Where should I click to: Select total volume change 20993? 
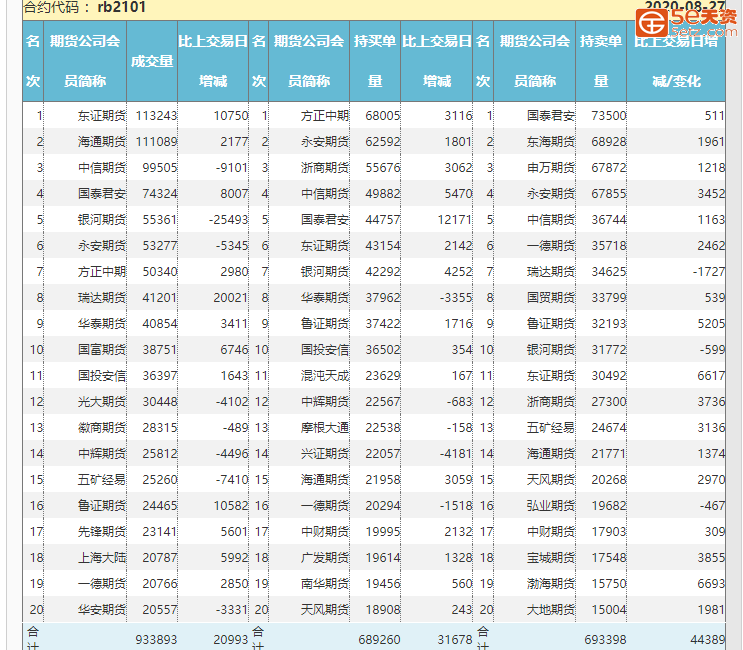(x=231, y=640)
